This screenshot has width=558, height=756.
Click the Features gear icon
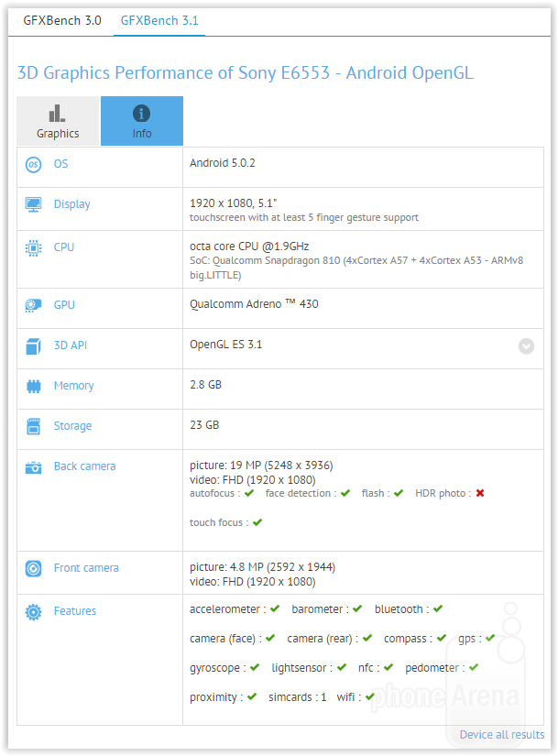point(33,611)
